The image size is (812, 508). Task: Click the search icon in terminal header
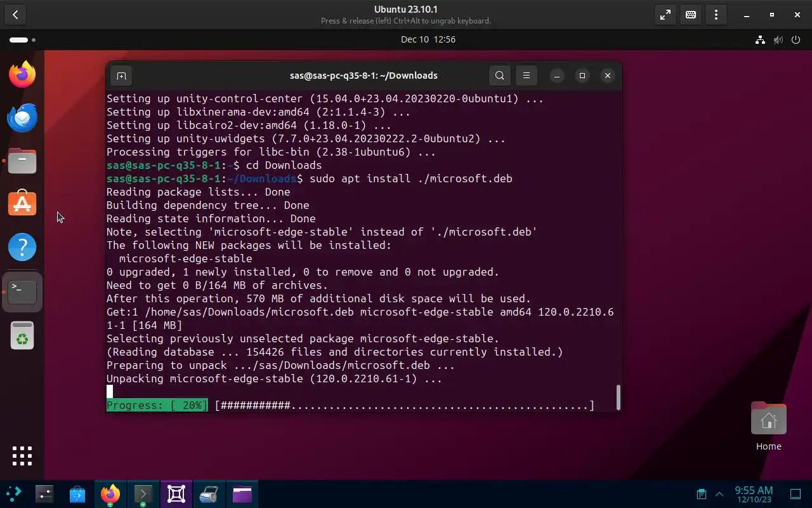(500, 76)
